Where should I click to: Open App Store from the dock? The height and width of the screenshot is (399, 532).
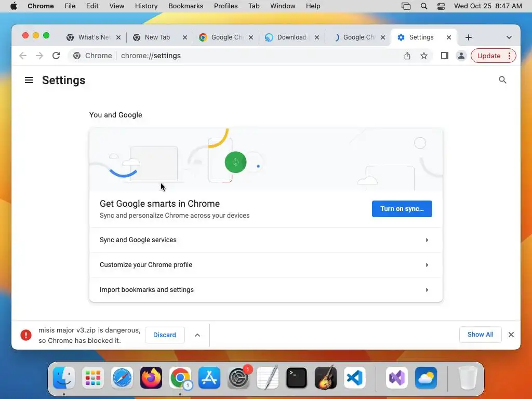tap(209, 378)
